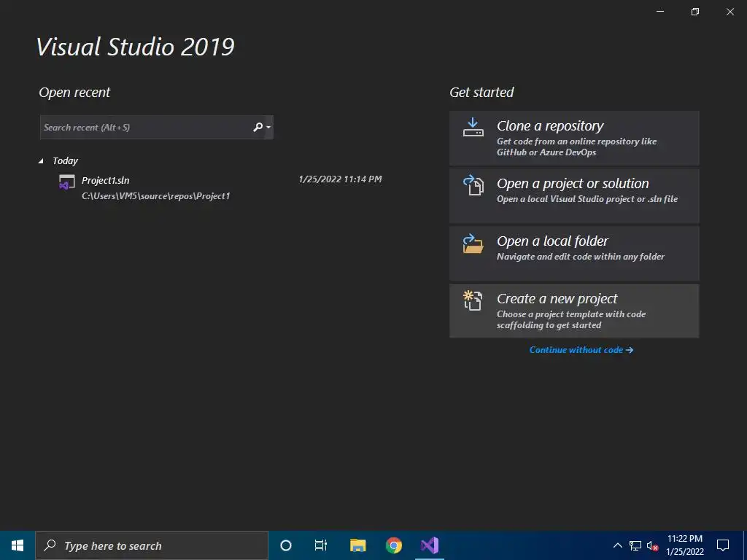
Task: Click the muted volume tray icon
Action: pyautogui.click(x=653, y=545)
